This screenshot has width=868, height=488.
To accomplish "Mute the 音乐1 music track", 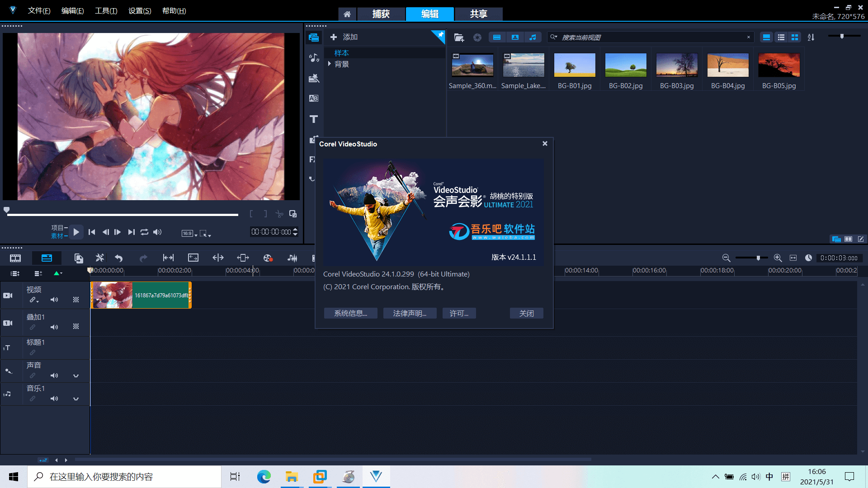I will (x=54, y=399).
